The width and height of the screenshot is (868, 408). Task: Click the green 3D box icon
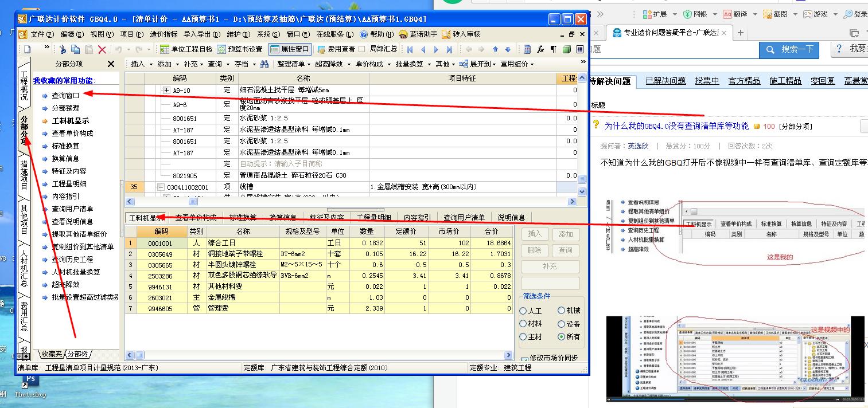tap(566, 49)
